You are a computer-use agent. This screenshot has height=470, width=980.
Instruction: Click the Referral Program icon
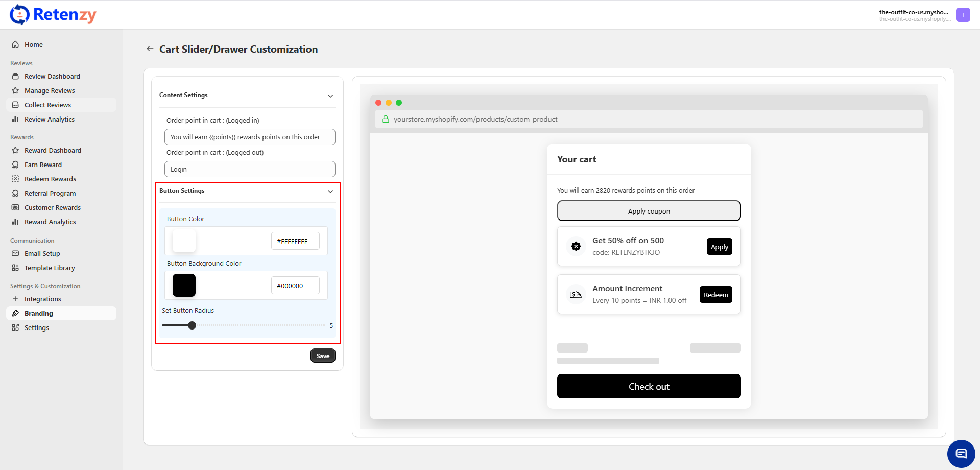point(15,194)
